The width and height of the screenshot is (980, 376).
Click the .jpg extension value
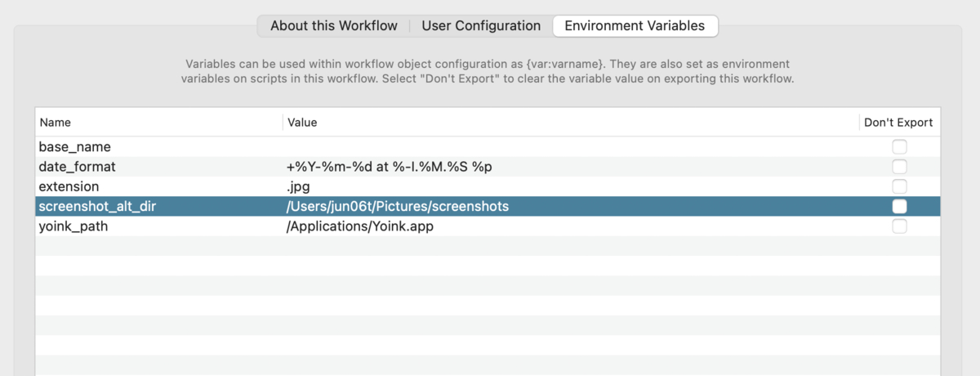pos(298,186)
